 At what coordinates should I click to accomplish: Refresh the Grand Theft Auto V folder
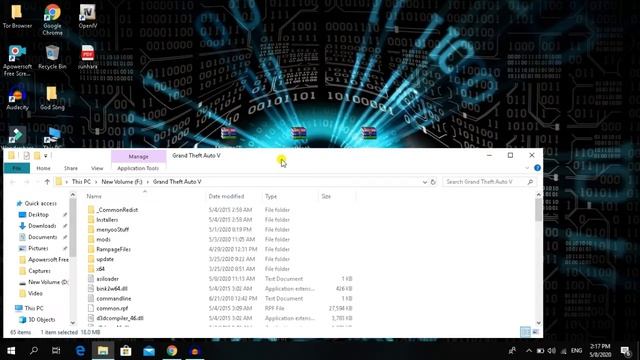(x=433, y=182)
